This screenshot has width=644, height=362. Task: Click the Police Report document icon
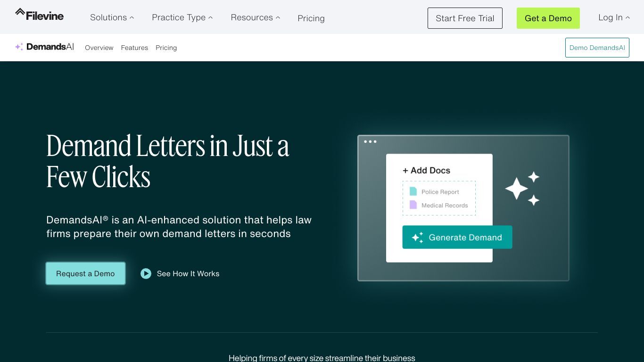pos(413,191)
